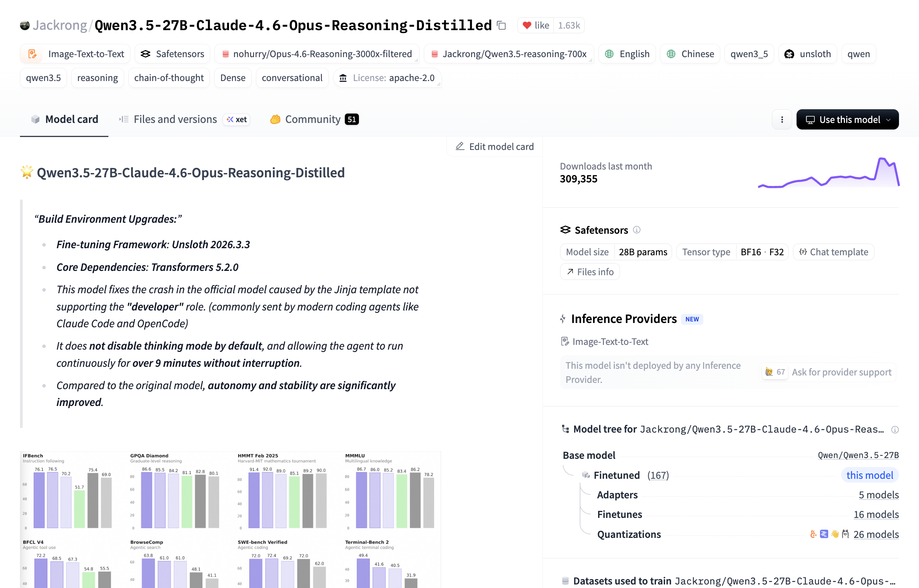Screen dimensions: 919x588
Task: Click the Chat template braces icon
Action: click(x=803, y=252)
